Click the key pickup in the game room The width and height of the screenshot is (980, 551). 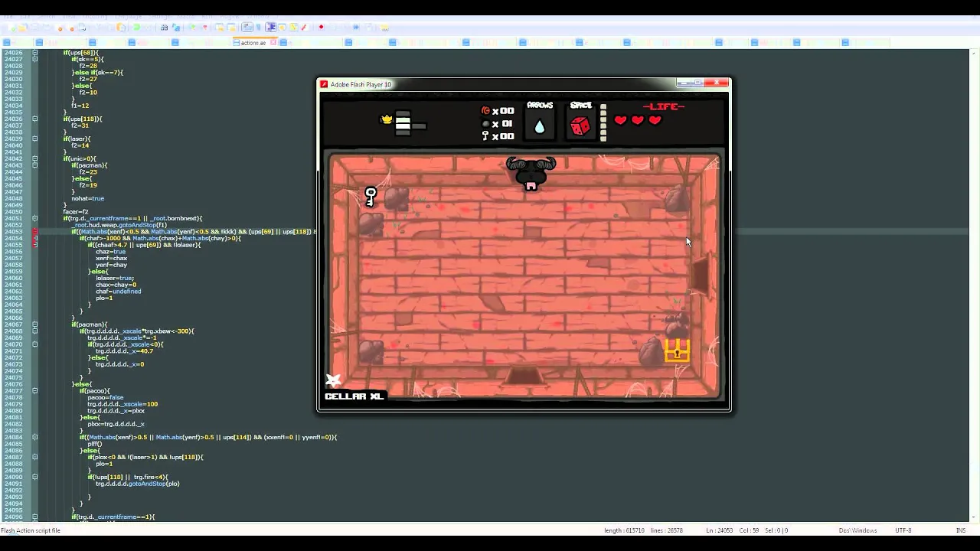coord(371,197)
